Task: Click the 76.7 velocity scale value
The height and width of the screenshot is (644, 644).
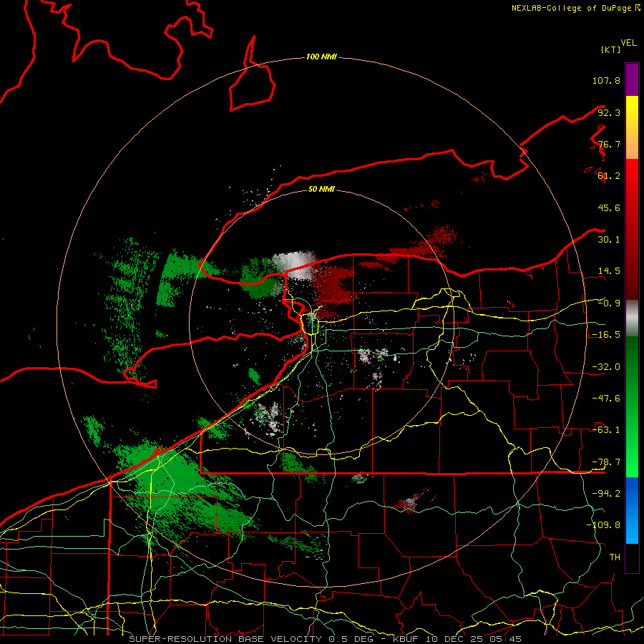Action: 609,144
